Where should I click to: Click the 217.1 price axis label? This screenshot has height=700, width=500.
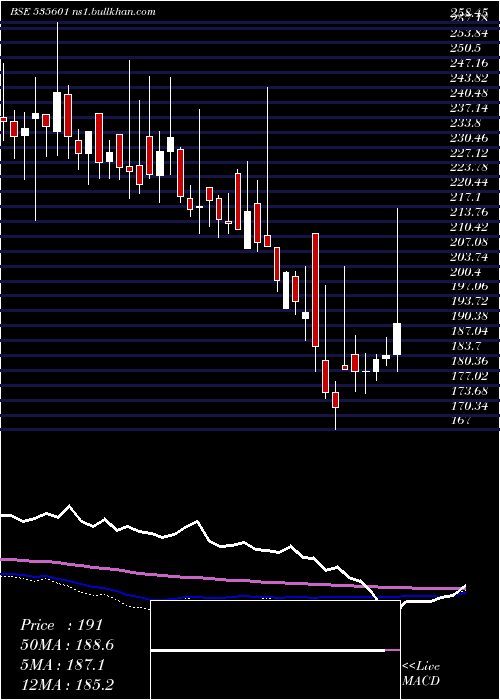pyautogui.click(x=465, y=196)
